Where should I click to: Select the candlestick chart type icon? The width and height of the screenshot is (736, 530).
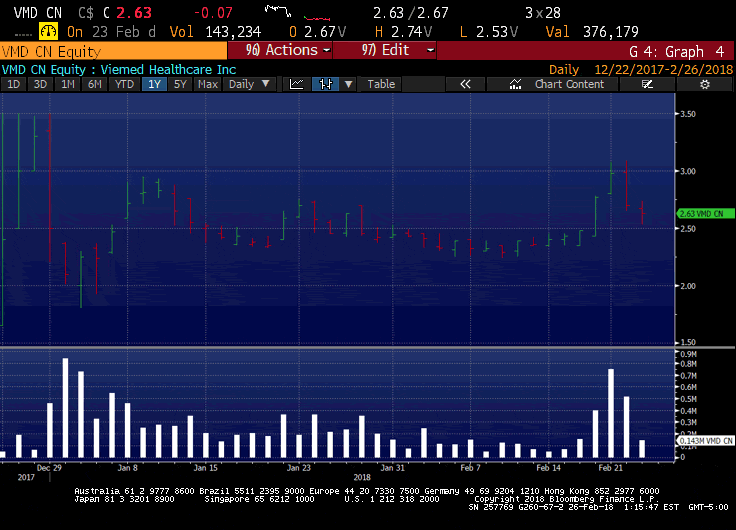point(326,85)
